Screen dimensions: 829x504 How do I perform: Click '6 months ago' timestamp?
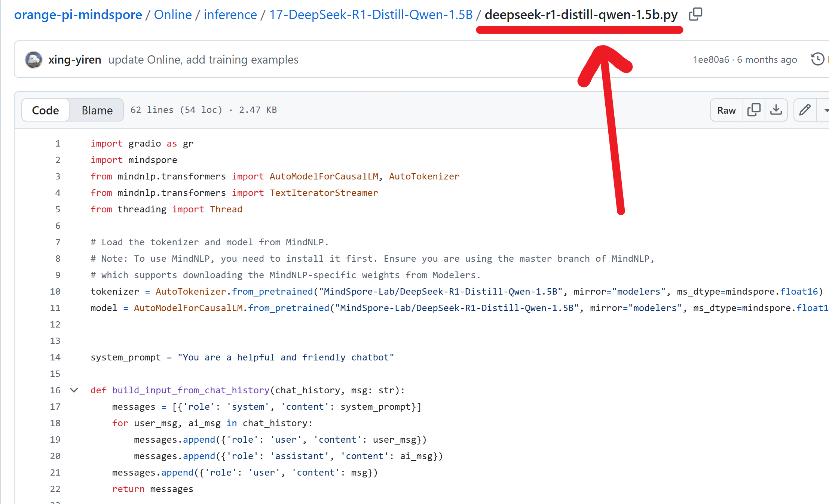(767, 60)
